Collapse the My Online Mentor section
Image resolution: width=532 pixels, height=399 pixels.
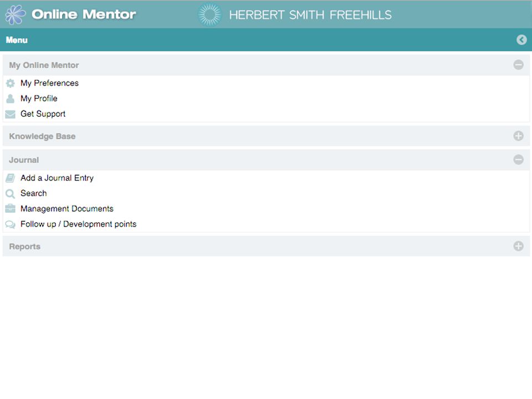coord(518,65)
